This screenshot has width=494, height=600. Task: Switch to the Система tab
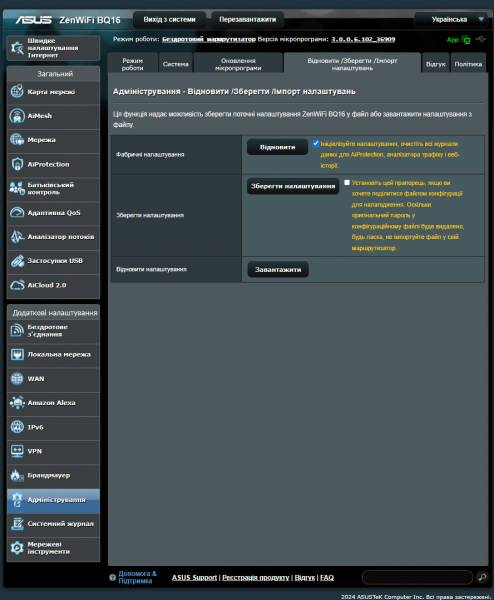coord(176,64)
